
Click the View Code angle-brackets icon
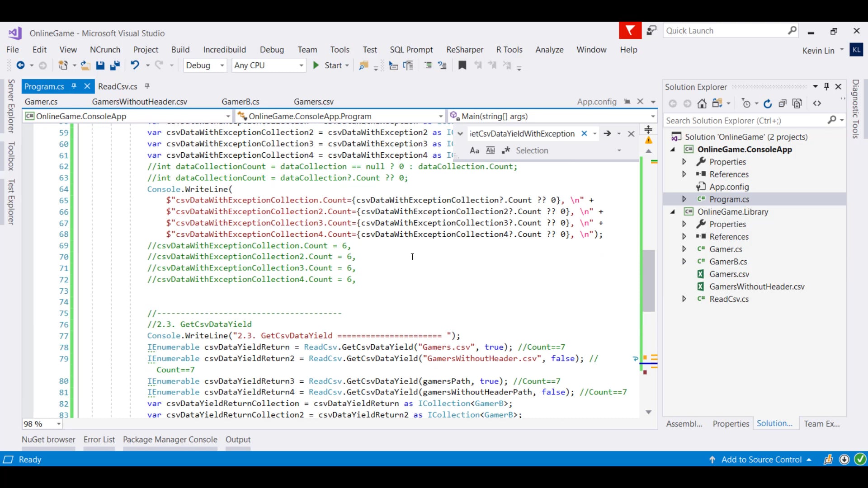coord(817,103)
